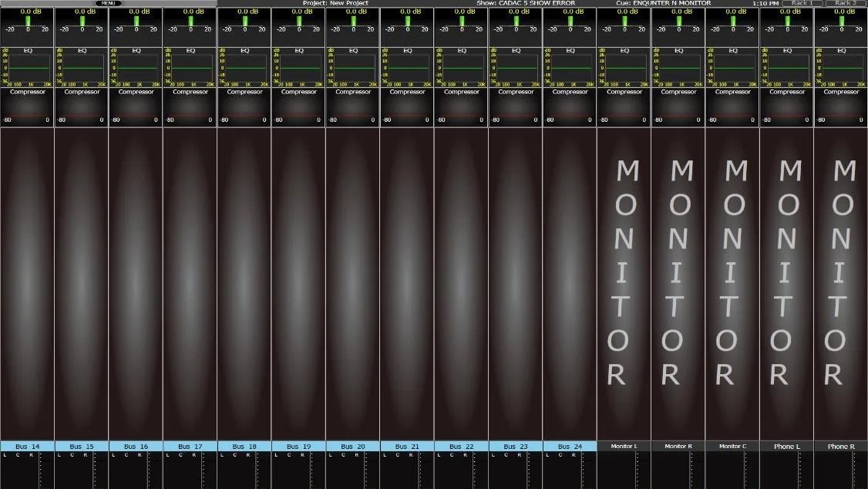
Task: Open the MENU button in the top bar
Action: pyautogui.click(x=108, y=3)
